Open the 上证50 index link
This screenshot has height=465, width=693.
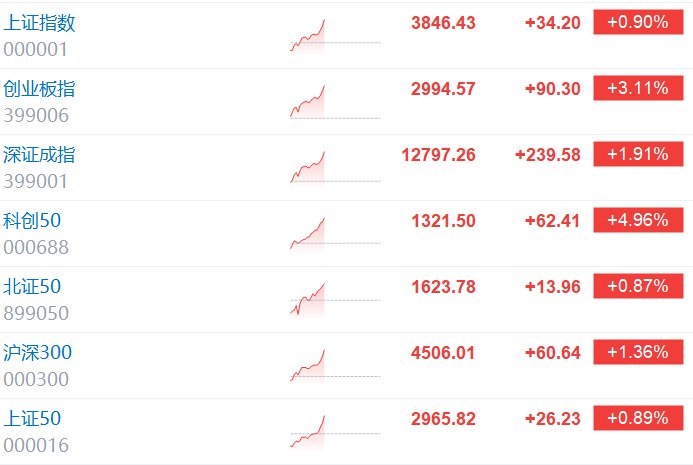[32, 418]
